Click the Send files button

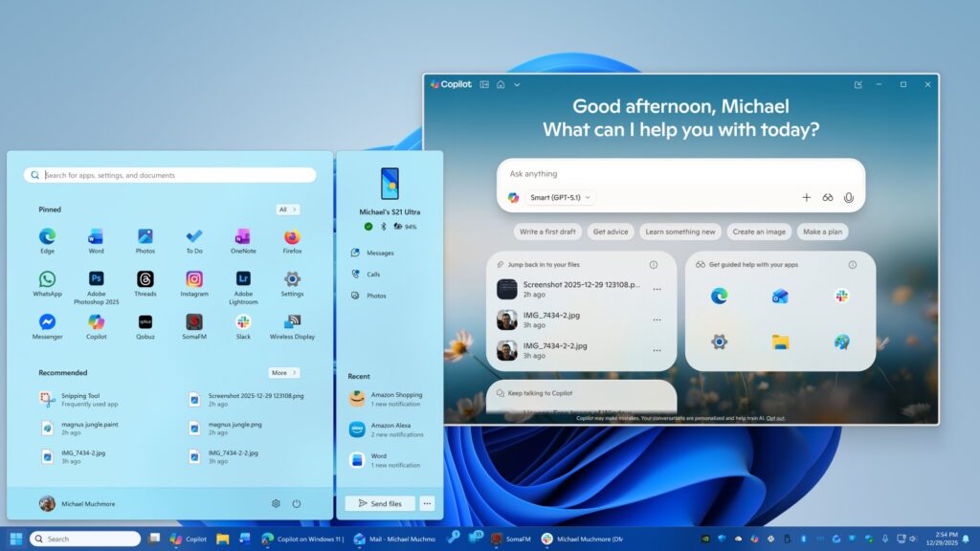pos(380,503)
